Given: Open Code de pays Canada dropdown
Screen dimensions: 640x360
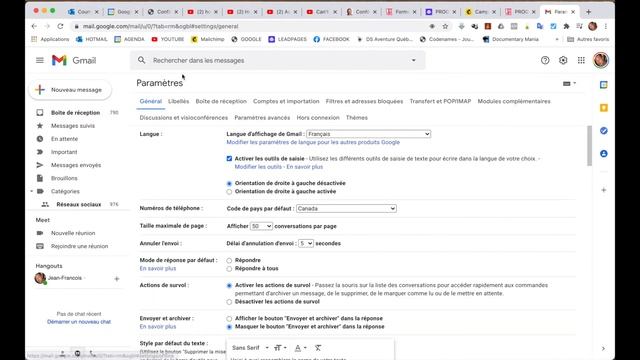Looking at the screenshot, I should coord(346,209).
